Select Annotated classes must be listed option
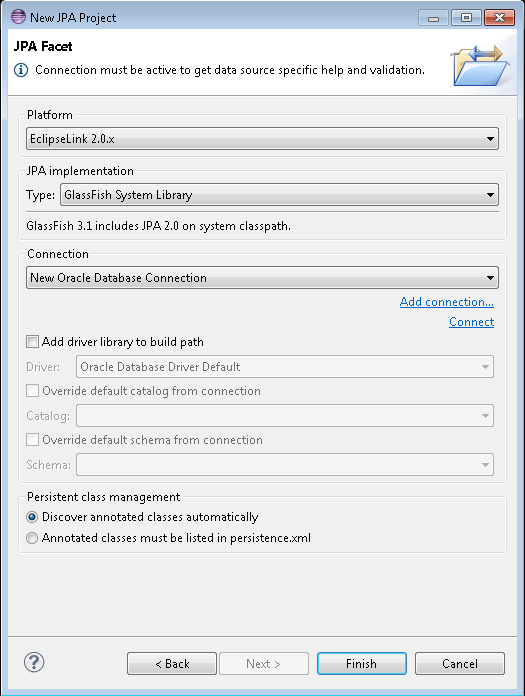525x696 pixels. point(32,538)
